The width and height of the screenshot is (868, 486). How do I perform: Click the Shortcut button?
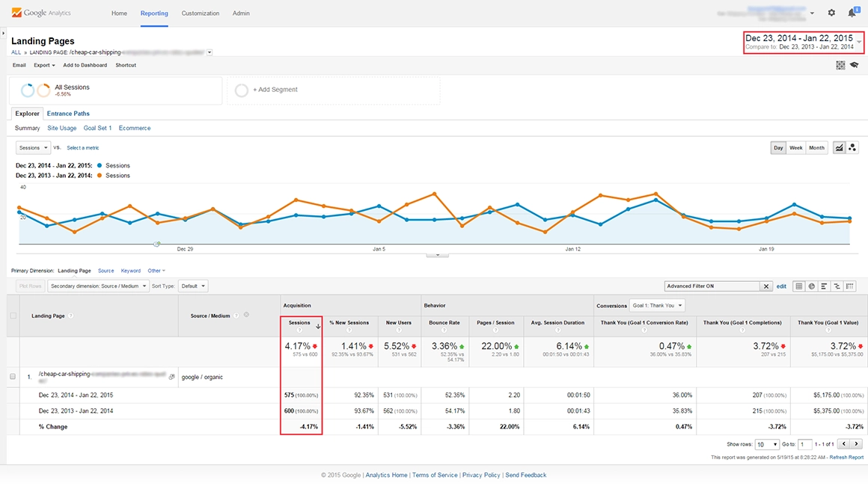[x=126, y=65]
